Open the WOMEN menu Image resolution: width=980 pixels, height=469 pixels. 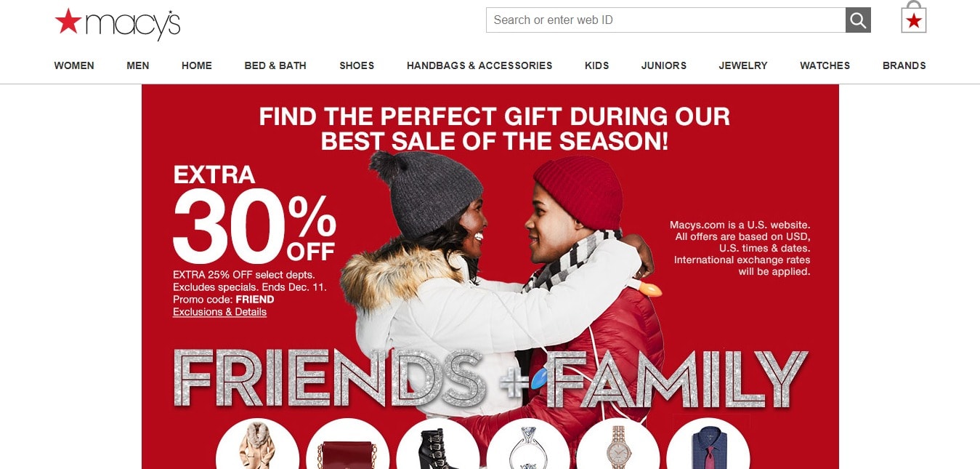pyautogui.click(x=74, y=65)
